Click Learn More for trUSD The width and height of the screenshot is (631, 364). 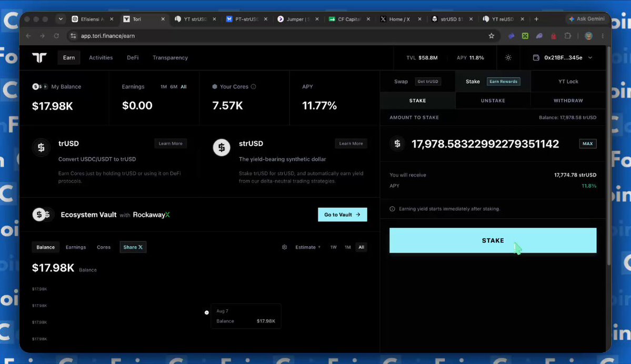click(170, 143)
